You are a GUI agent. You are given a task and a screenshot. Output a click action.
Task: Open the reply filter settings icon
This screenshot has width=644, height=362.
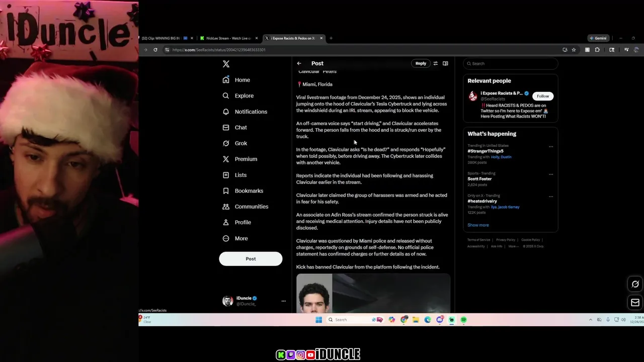(436, 63)
